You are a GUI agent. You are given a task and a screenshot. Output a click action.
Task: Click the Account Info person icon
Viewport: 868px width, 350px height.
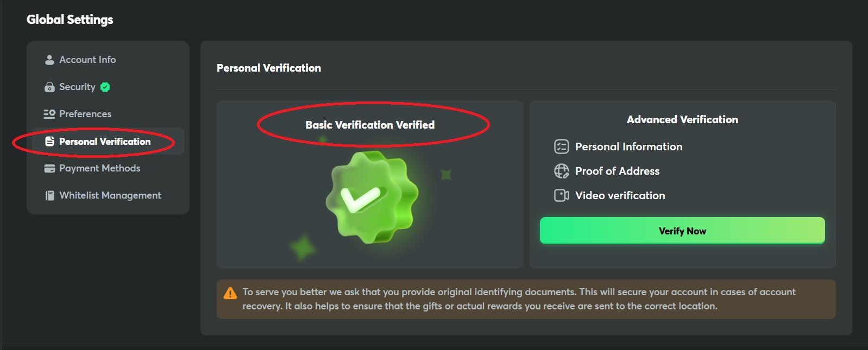point(49,60)
